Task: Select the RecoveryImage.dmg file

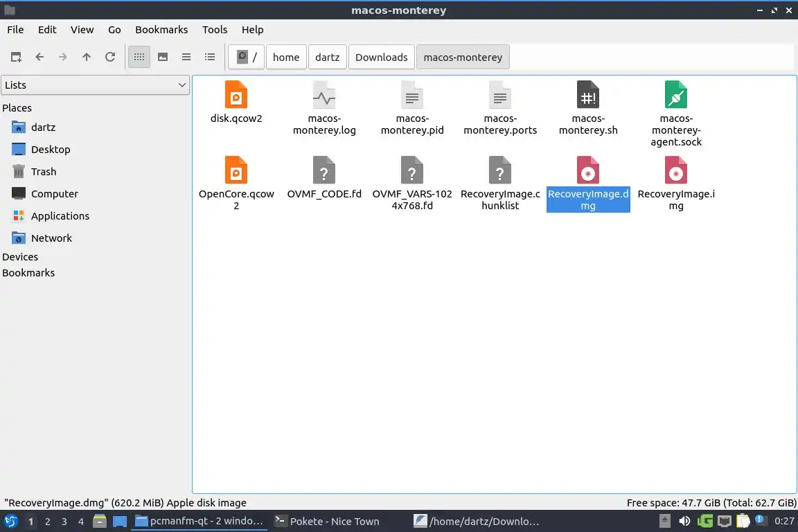Action: point(588,184)
